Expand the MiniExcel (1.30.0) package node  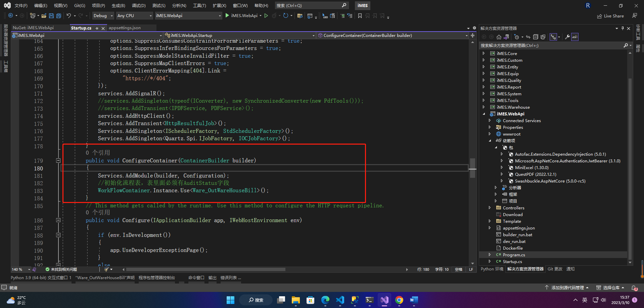click(x=502, y=167)
